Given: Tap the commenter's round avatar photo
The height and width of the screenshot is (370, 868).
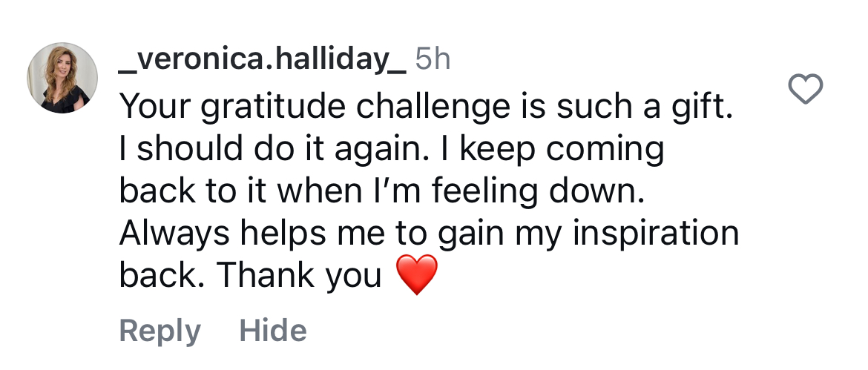Looking at the screenshot, I should pyautogui.click(x=63, y=78).
